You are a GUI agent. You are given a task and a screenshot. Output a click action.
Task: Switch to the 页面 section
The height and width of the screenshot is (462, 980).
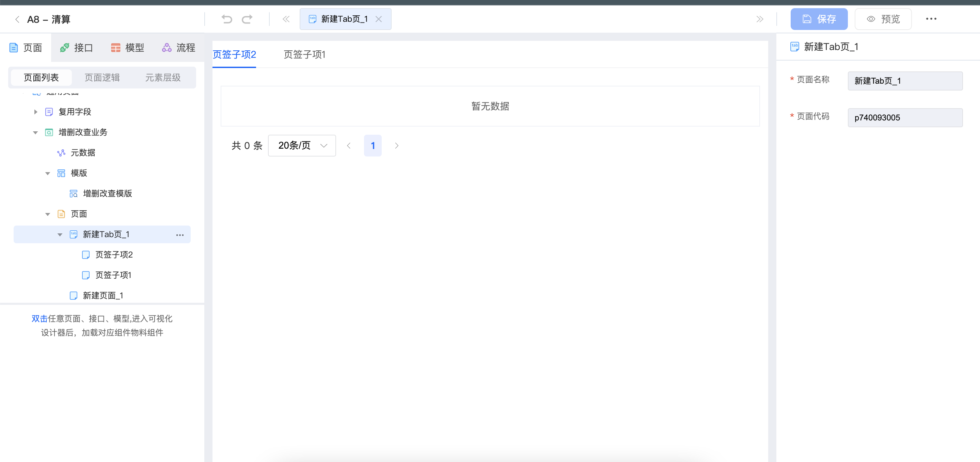(x=26, y=48)
